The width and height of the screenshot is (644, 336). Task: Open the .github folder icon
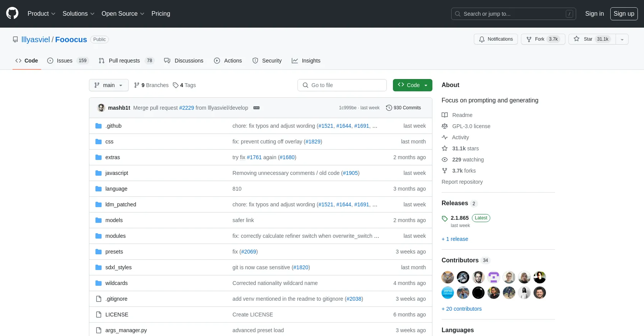click(x=99, y=126)
